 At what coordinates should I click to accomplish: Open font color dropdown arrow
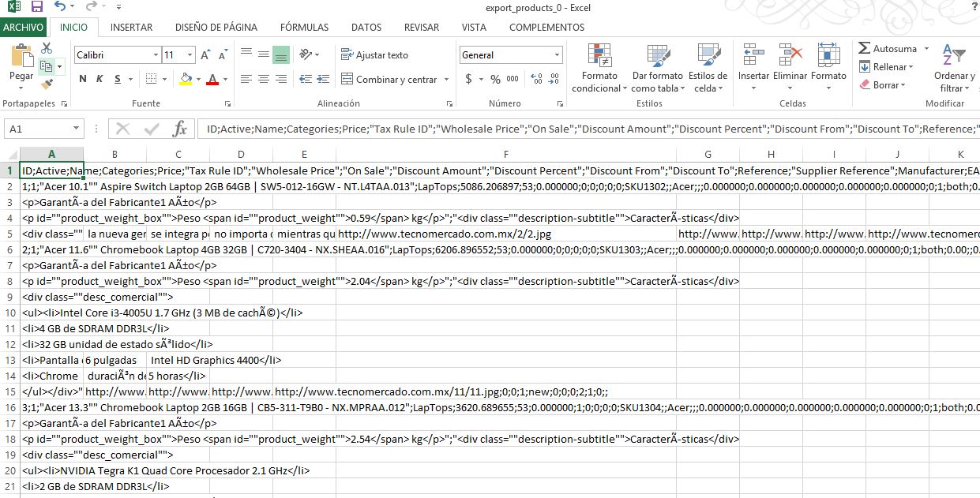[x=225, y=79]
